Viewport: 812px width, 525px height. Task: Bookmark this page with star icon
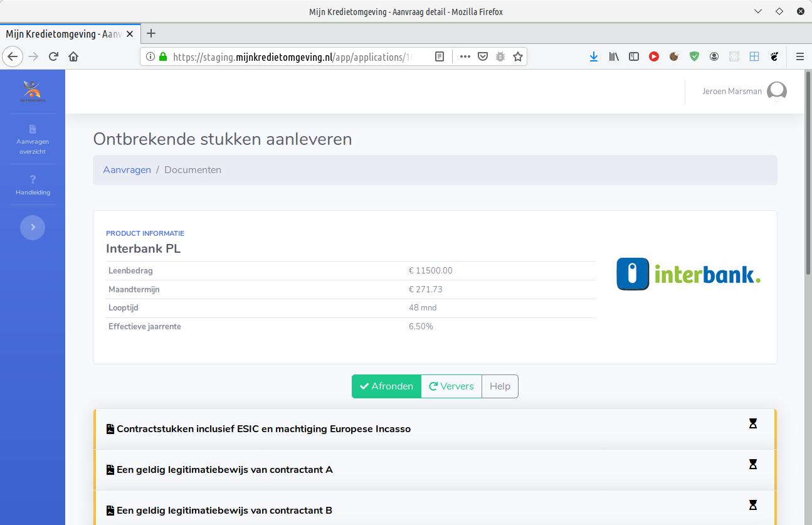pyautogui.click(x=517, y=56)
